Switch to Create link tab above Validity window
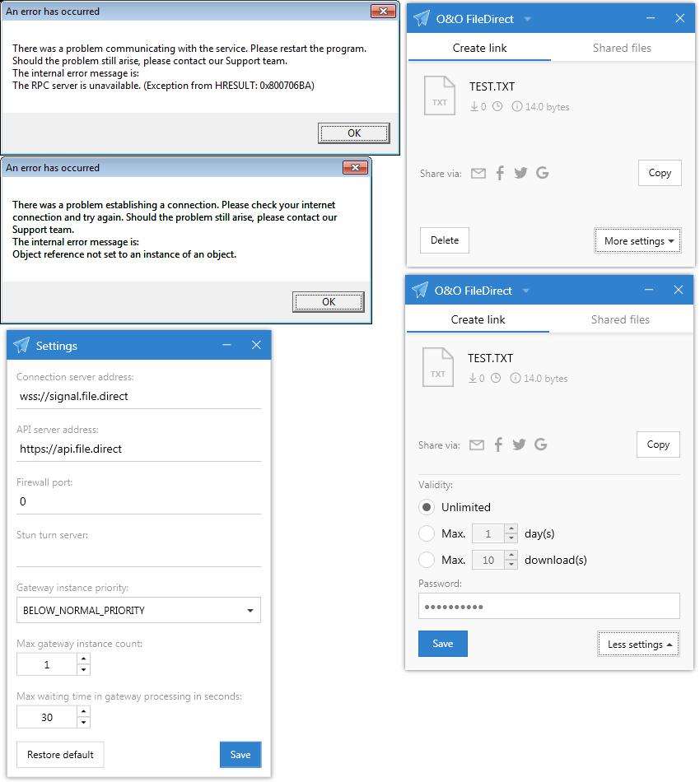This screenshot has width=700, height=782. (x=478, y=319)
